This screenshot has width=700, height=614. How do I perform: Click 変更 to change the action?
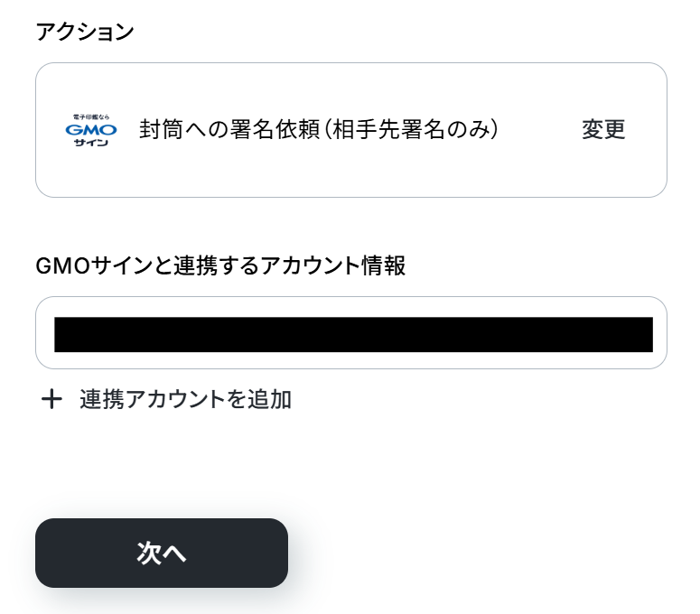[603, 130]
